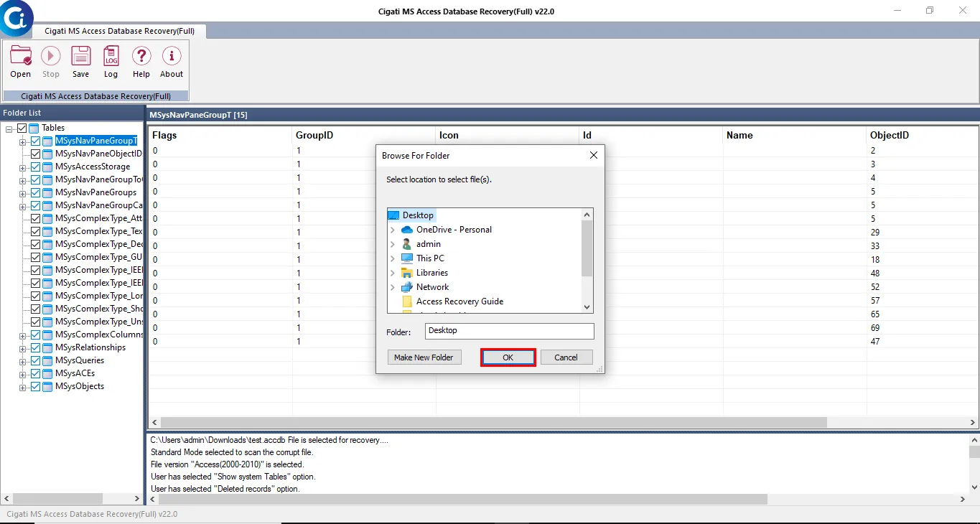Toggle the MSysAccessStorage checkbox
The width and height of the screenshot is (980, 524).
tap(35, 167)
